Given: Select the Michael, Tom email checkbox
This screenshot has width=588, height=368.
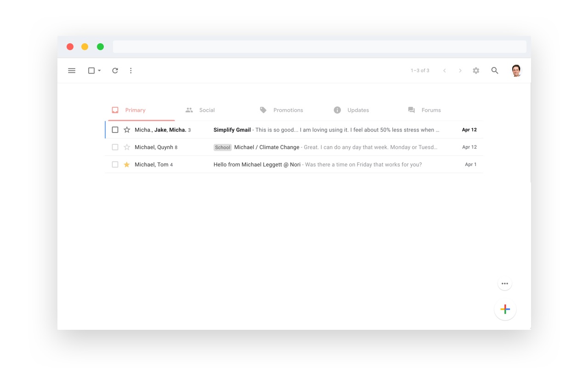Looking at the screenshot, I should coord(115,164).
